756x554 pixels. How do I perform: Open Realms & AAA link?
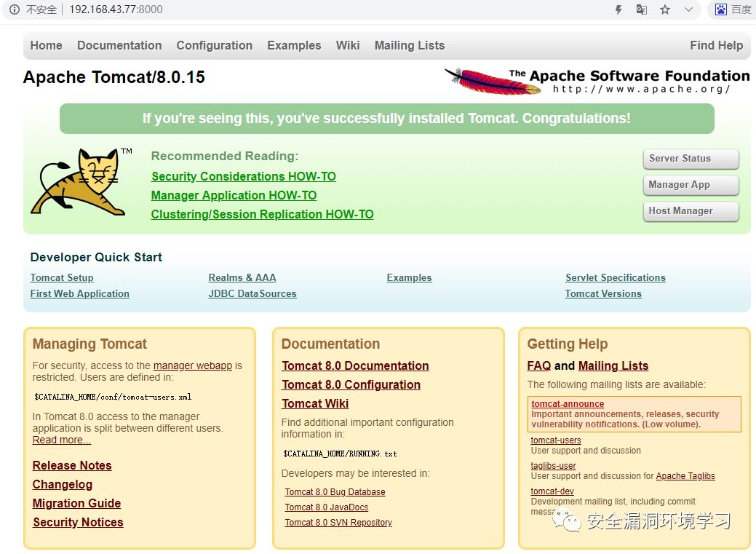pyautogui.click(x=242, y=277)
